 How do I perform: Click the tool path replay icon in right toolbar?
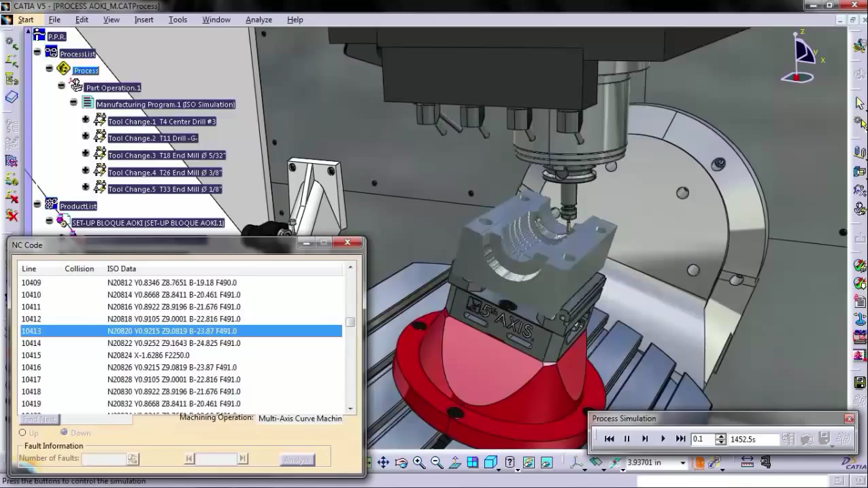(x=860, y=265)
